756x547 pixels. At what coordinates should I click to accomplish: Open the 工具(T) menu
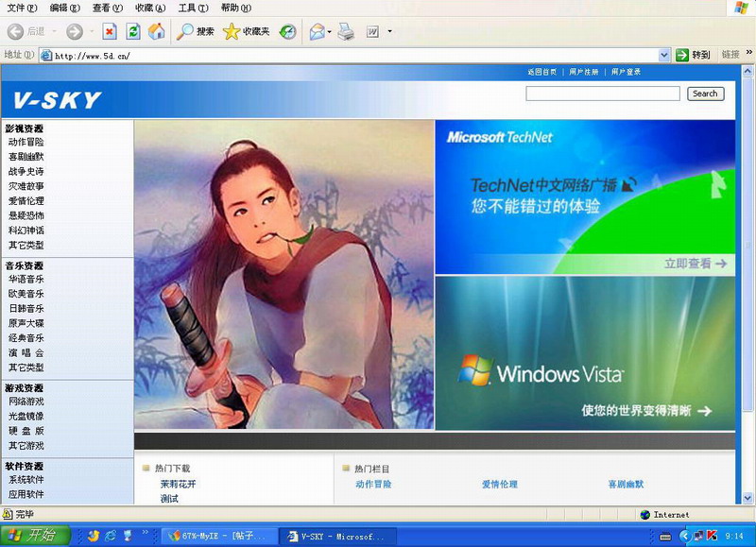pyautogui.click(x=194, y=8)
